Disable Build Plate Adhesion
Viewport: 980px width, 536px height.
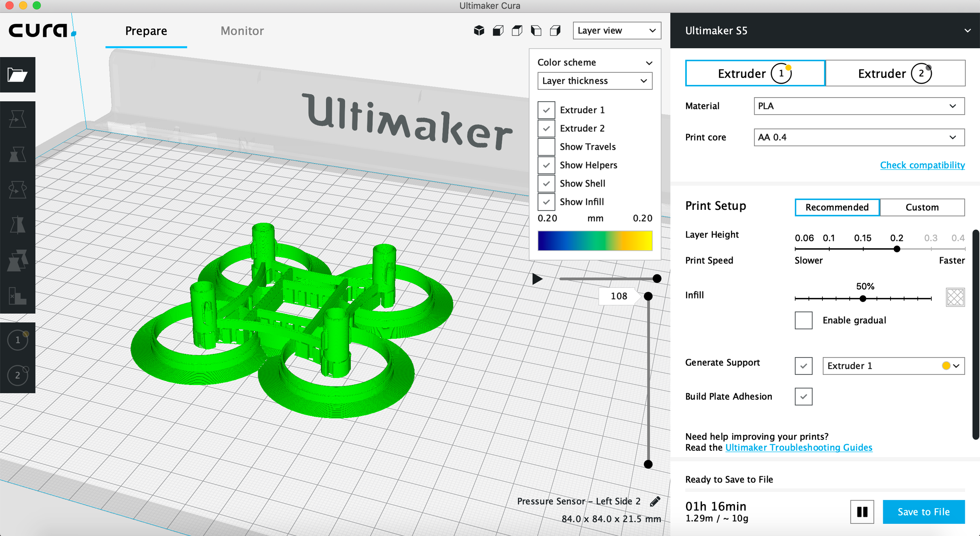[803, 396]
